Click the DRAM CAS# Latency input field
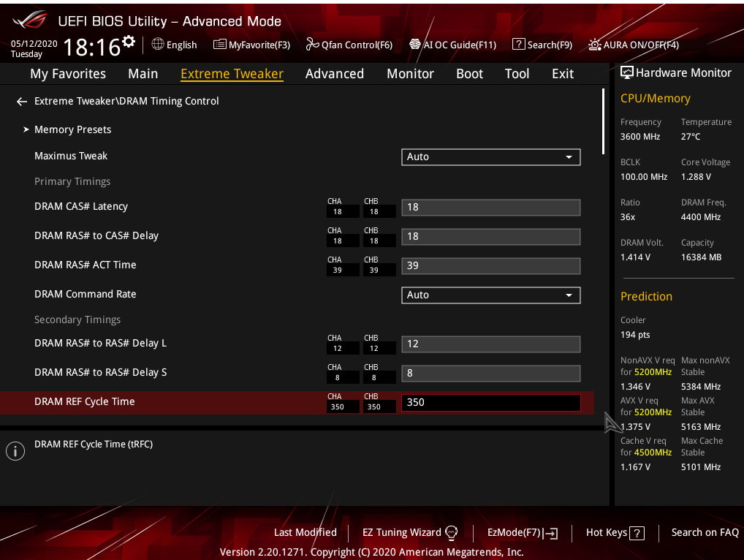 [x=490, y=208]
